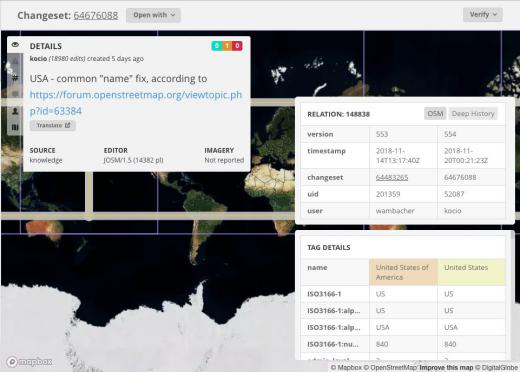Open changeset 64676088 header link
Viewport: 520px width, 372px height.
(x=96, y=15)
